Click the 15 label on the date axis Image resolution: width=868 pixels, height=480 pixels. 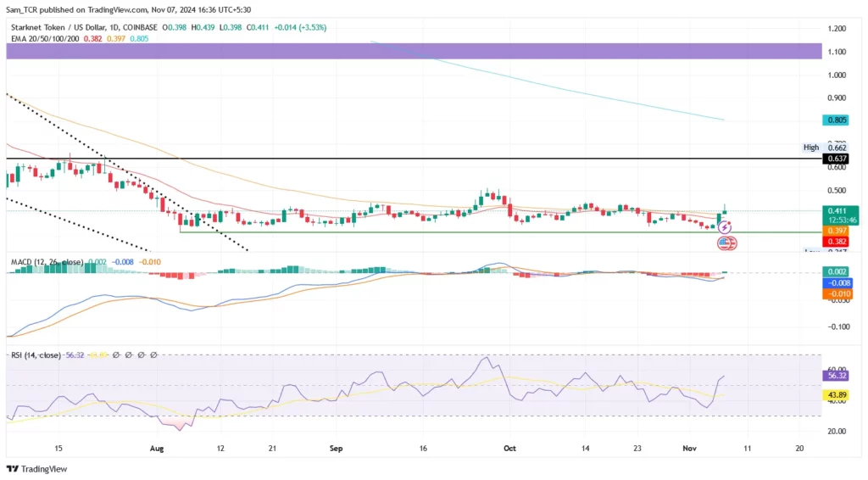tap(58, 449)
